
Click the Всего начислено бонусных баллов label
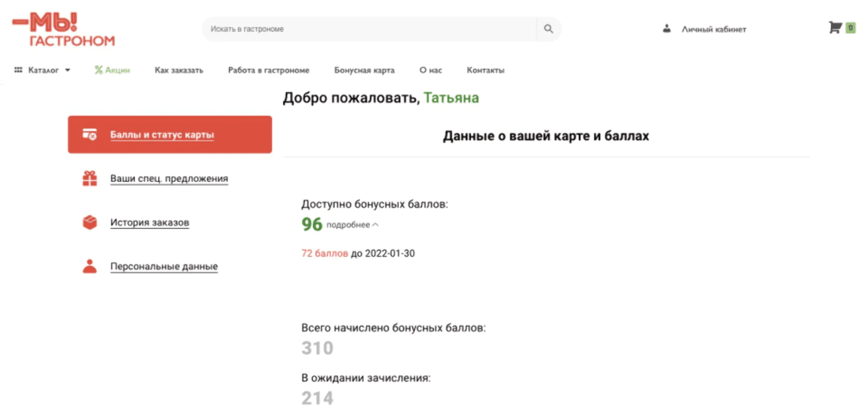pos(394,328)
